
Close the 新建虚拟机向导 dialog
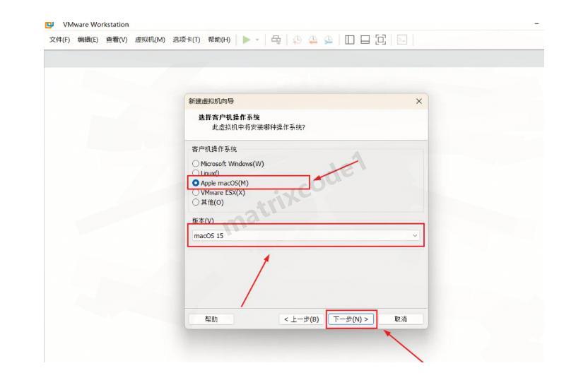(419, 101)
